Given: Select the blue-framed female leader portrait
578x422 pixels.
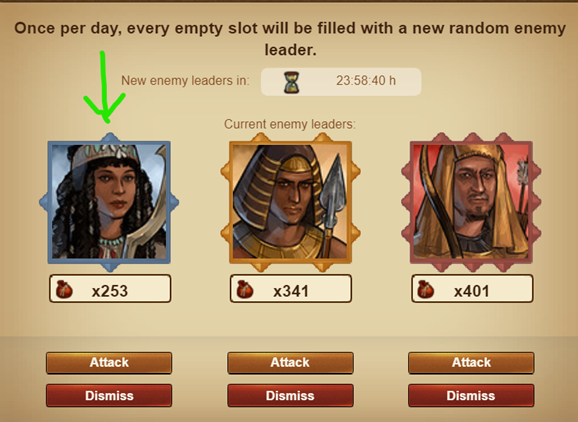Looking at the screenshot, I should click(109, 202).
